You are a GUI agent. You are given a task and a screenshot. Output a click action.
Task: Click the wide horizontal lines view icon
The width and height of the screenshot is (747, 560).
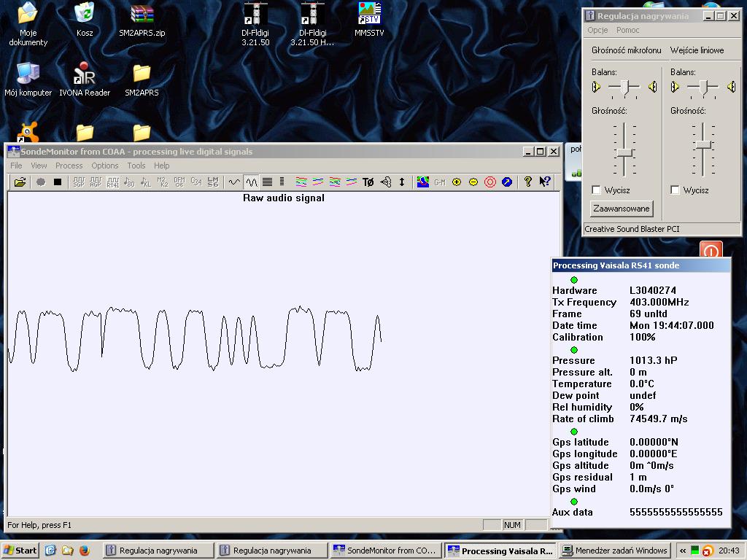pos(268,182)
